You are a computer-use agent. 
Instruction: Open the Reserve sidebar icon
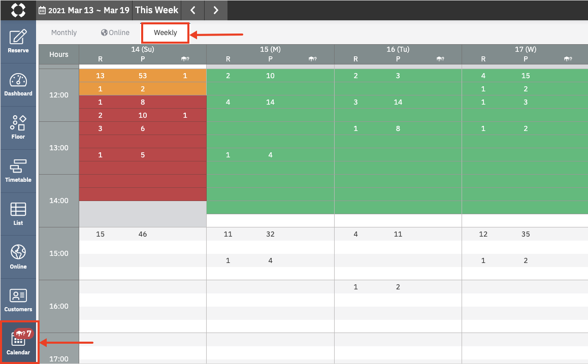coord(18,41)
